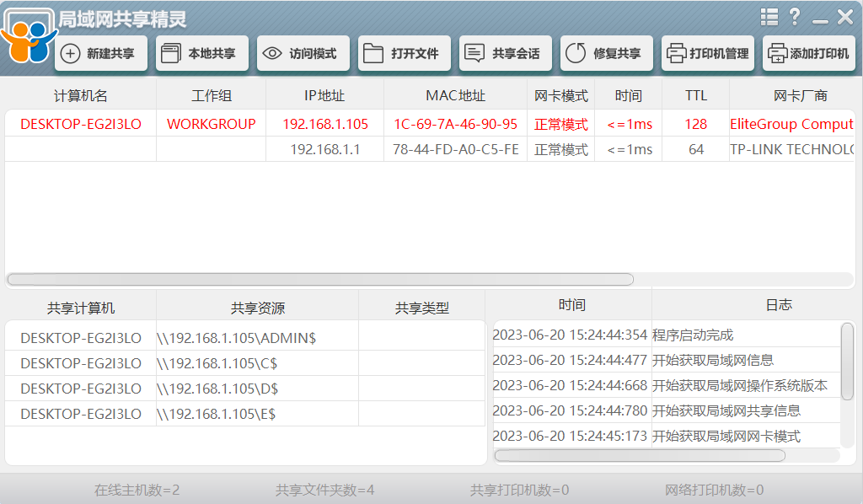Click 共享计算机 column header
Image resolution: width=863 pixels, height=504 pixels.
(x=81, y=308)
